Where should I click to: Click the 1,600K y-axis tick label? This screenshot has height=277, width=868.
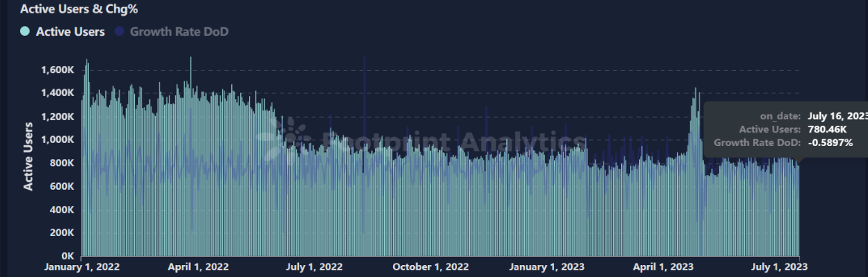tap(58, 70)
